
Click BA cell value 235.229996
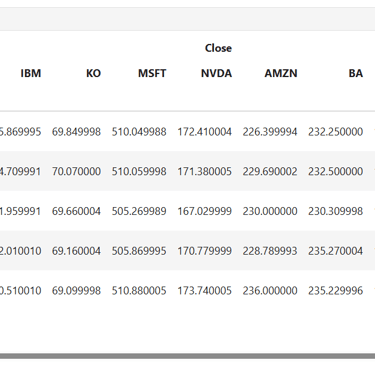click(335, 290)
